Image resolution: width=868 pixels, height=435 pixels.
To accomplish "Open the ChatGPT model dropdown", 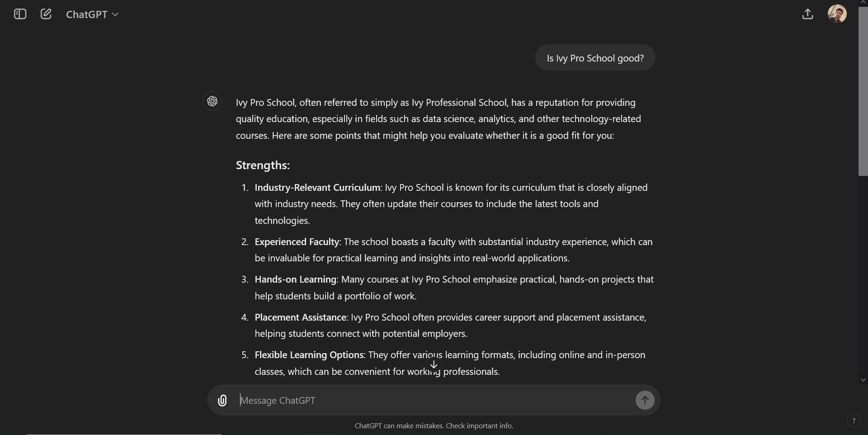I will point(92,14).
